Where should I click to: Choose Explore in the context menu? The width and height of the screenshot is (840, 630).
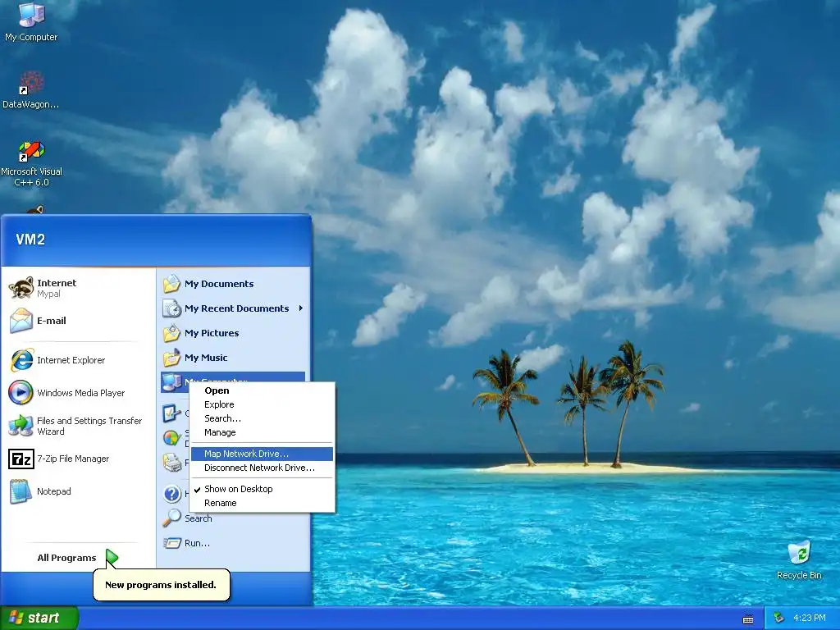click(262, 404)
